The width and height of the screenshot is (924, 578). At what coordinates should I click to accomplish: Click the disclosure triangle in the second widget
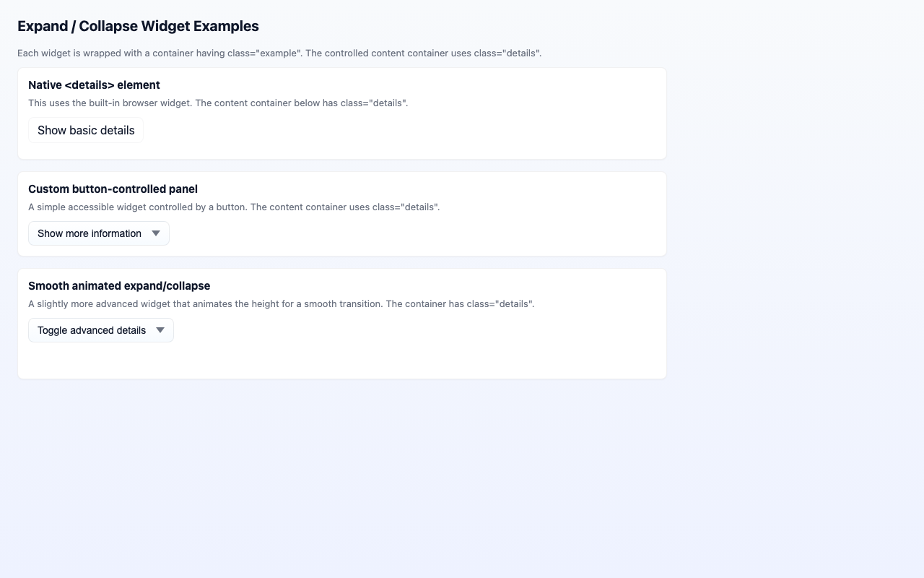(156, 233)
